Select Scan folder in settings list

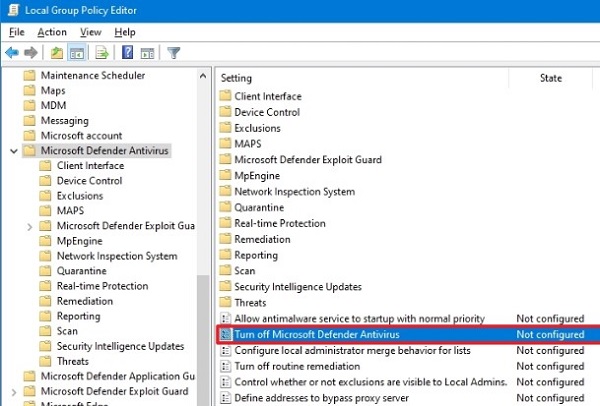click(x=245, y=271)
